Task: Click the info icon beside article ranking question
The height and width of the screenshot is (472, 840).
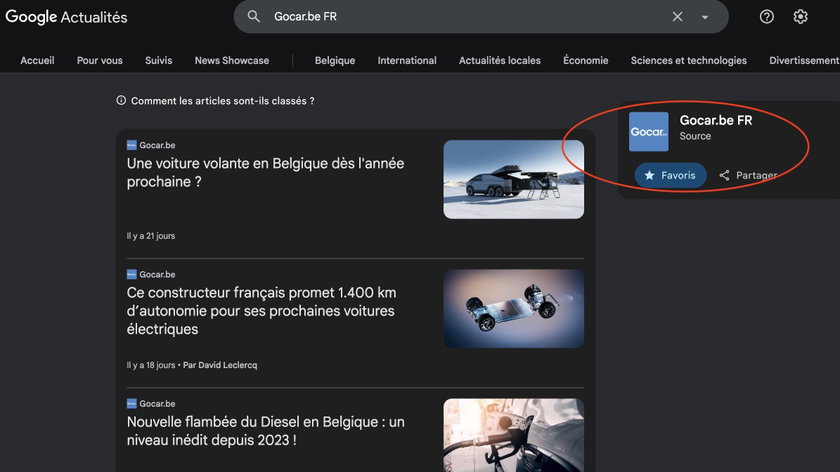Action: click(121, 100)
